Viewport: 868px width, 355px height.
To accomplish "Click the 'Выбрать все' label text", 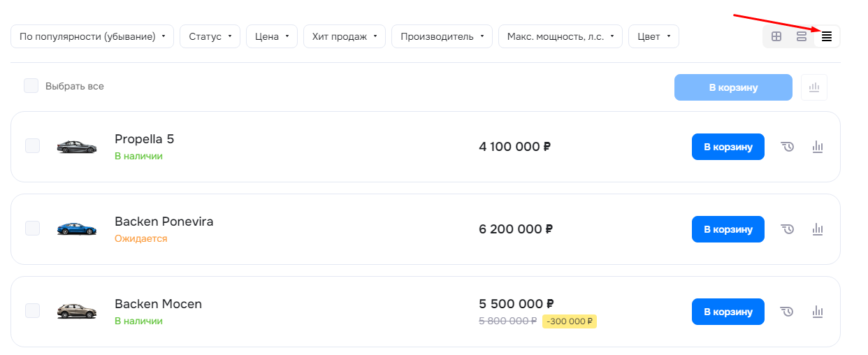I will click(x=75, y=87).
